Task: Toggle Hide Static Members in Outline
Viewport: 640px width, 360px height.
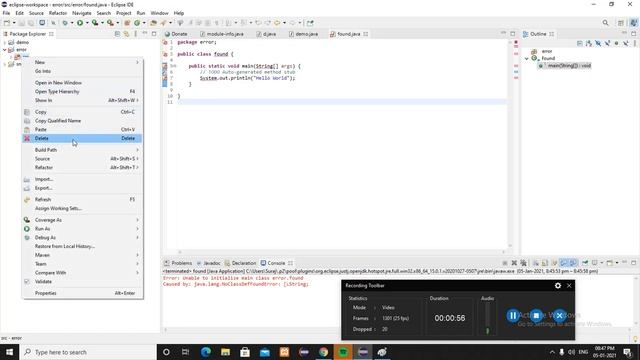Action: [607, 43]
